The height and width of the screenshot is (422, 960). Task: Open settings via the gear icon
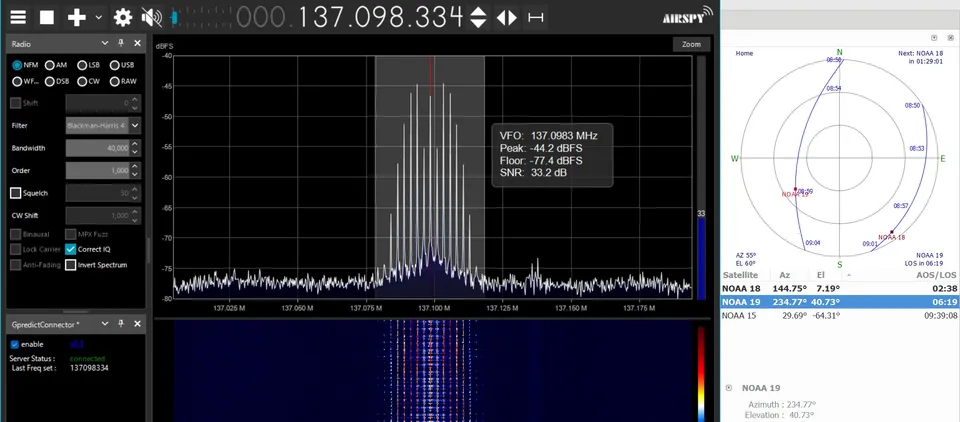[x=123, y=17]
